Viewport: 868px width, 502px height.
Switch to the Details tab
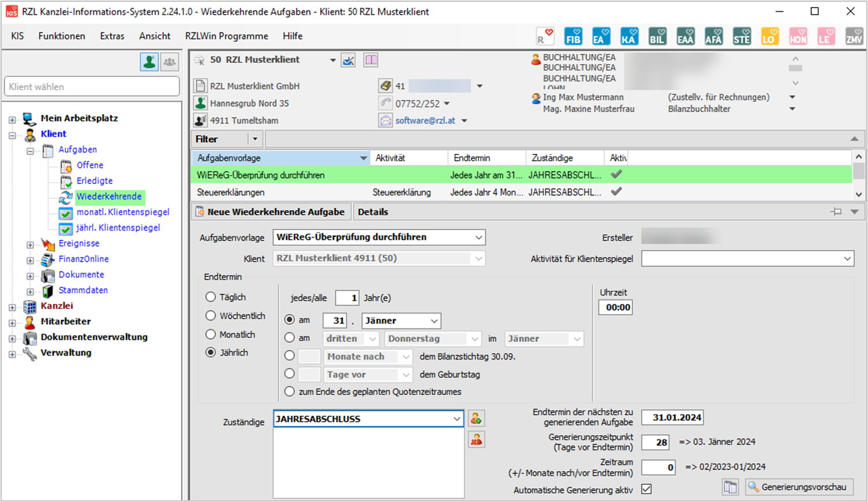(x=373, y=212)
